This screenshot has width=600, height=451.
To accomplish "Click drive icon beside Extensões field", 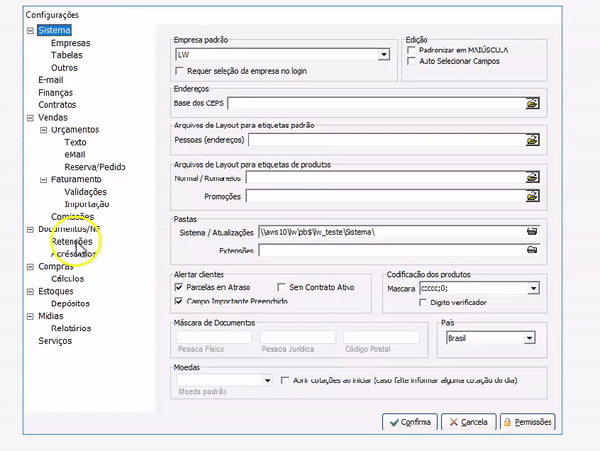I will pos(532,250).
